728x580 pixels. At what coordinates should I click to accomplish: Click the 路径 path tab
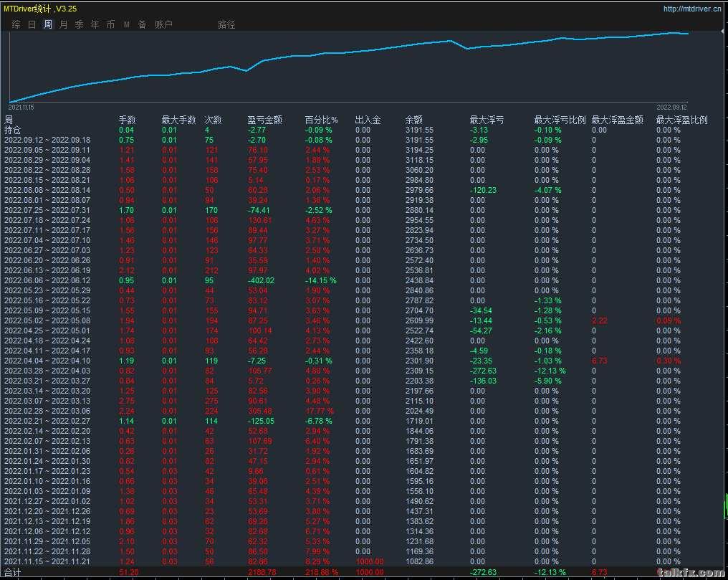[x=226, y=24]
